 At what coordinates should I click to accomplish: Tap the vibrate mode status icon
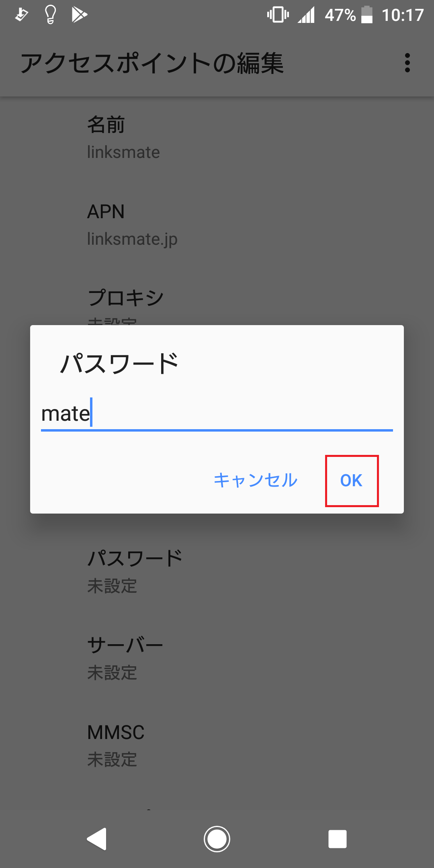[x=278, y=15]
